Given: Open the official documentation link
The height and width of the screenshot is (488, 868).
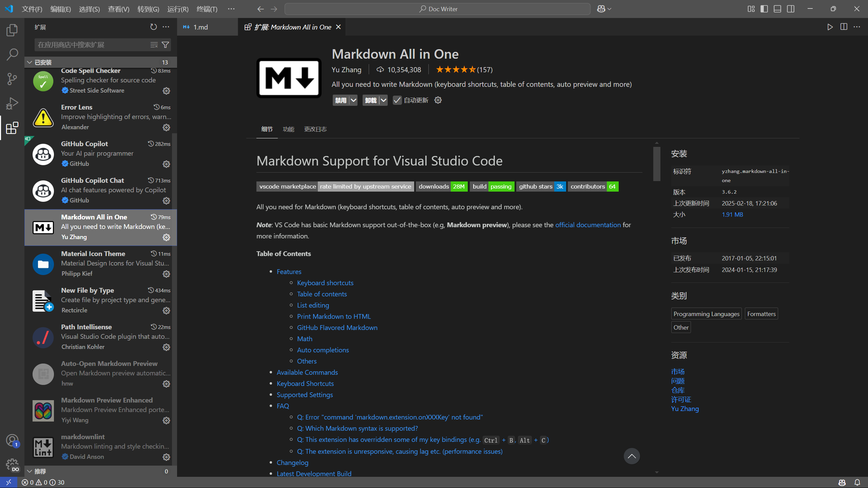Looking at the screenshot, I should click(x=588, y=225).
